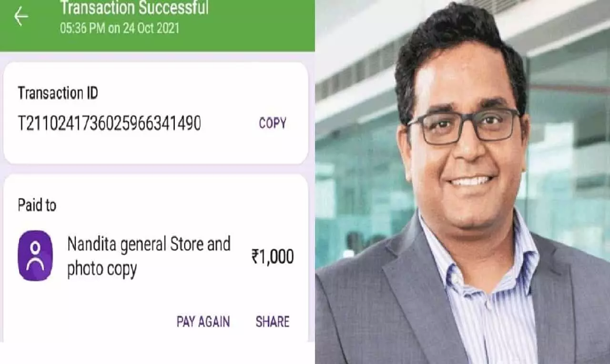
Task: Tap the ₹1,000 payment amount
Action: 273,257
